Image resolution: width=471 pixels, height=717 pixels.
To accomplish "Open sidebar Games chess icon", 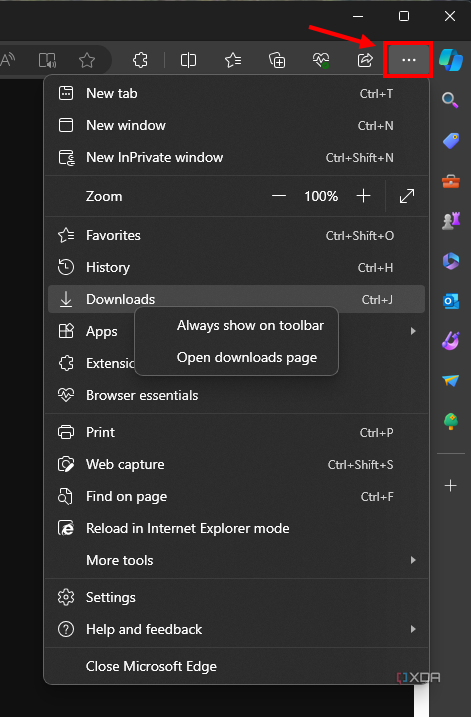I will coord(451,221).
